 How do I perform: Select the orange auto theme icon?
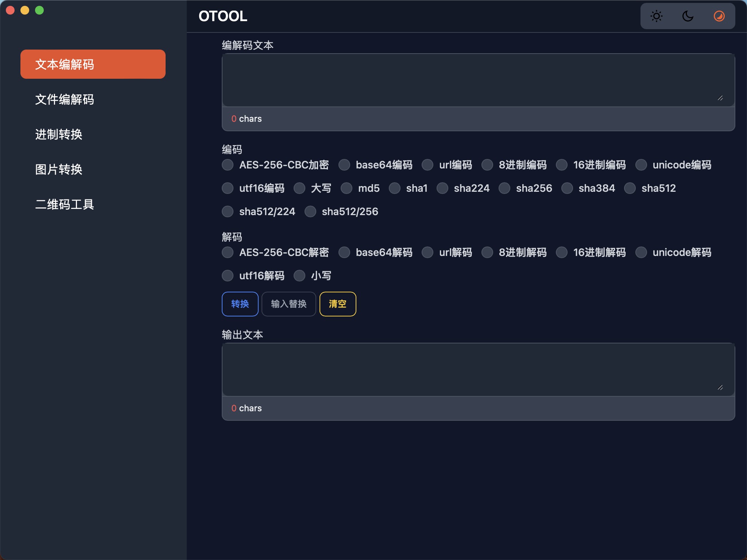719,16
